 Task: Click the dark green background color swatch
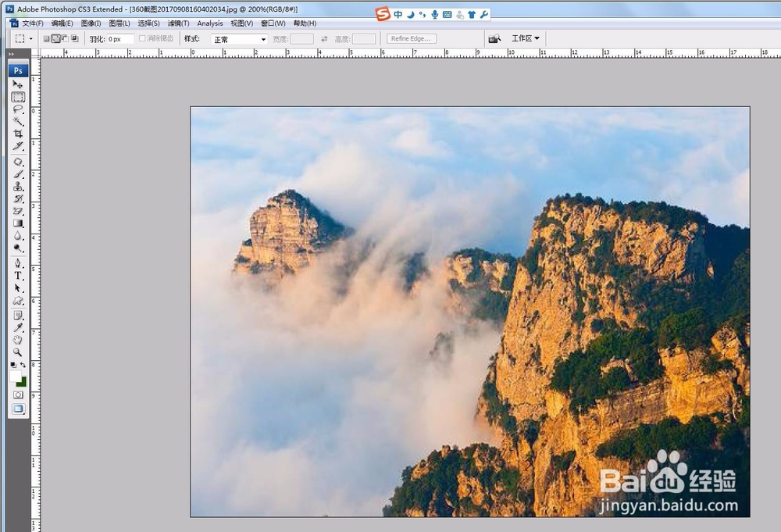click(23, 383)
